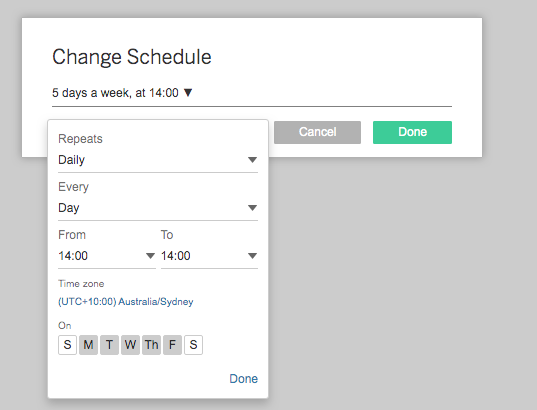Click the '5 days a week, at 14:00' text
The height and width of the screenshot is (410, 537).
(x=115, y=93)
